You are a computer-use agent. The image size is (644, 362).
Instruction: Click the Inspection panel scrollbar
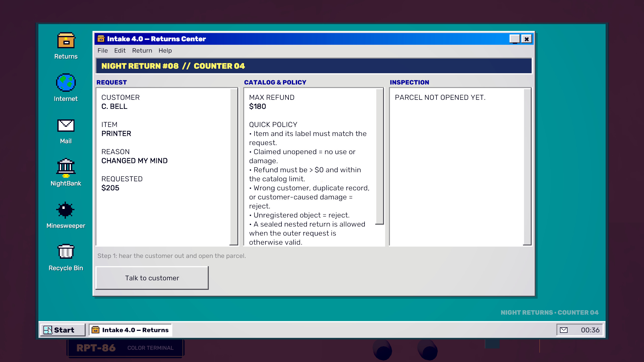tap(527, 166)
